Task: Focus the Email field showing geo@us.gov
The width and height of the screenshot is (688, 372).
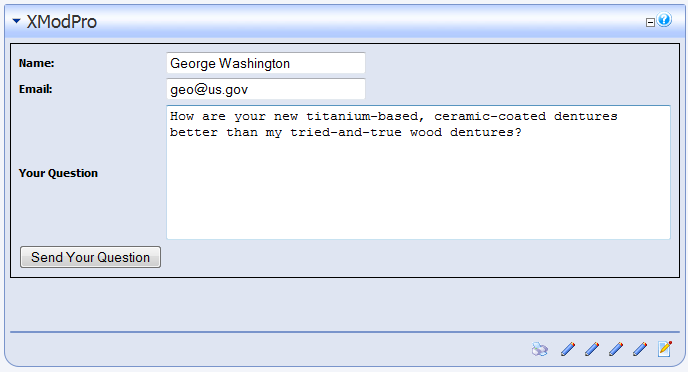Action: 266,89
